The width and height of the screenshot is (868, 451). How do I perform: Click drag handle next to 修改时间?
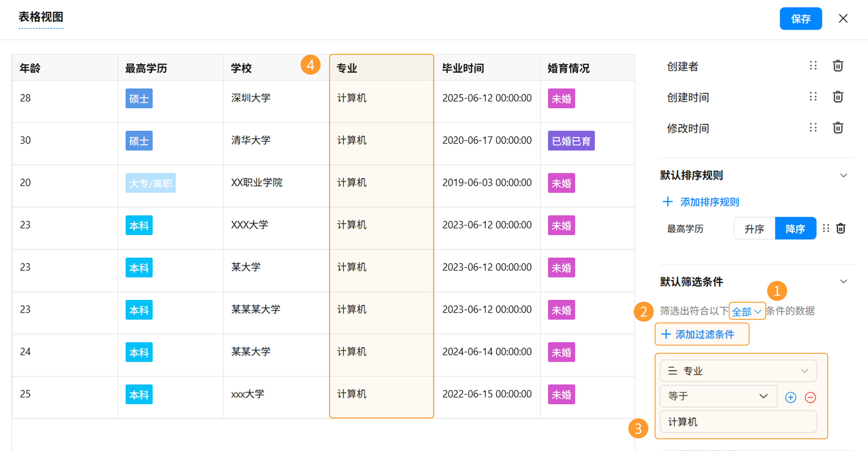coord(813,128)
